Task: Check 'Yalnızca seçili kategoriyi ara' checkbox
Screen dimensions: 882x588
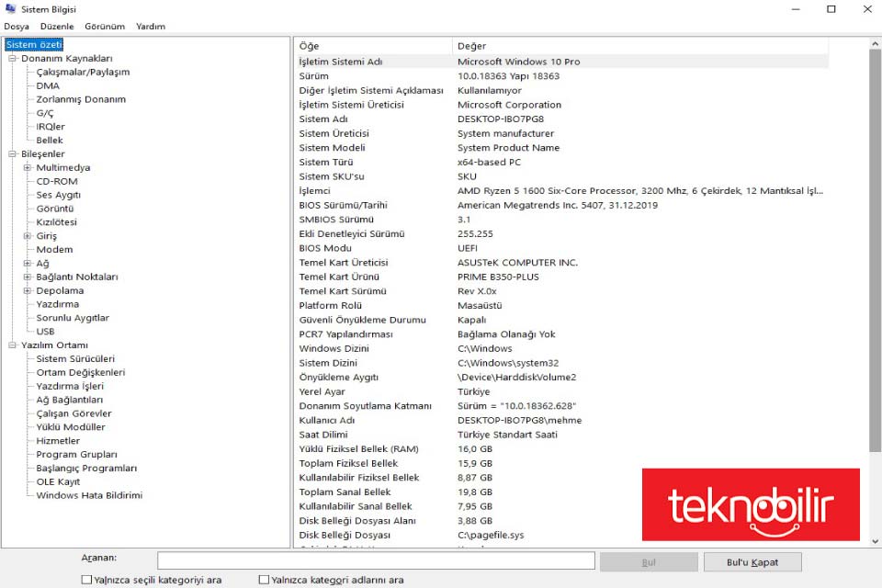Action: [x=86, y=579]
